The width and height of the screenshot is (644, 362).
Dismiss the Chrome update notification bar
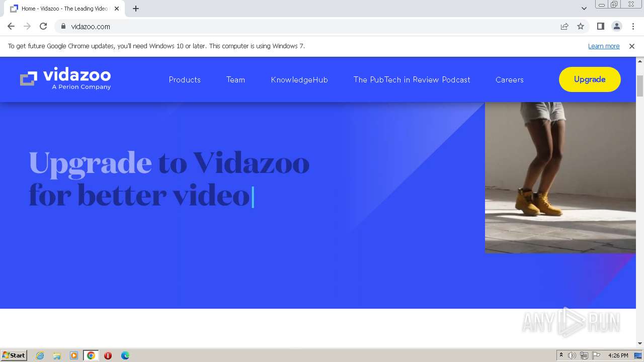coord(632,46)
